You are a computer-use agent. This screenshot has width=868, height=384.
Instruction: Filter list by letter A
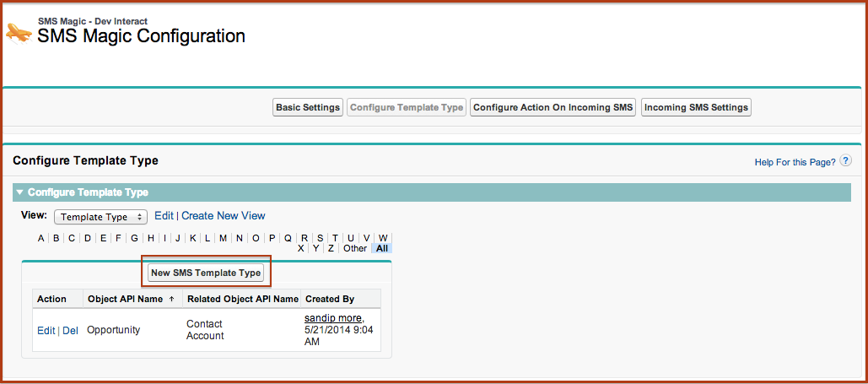(41, 238)
